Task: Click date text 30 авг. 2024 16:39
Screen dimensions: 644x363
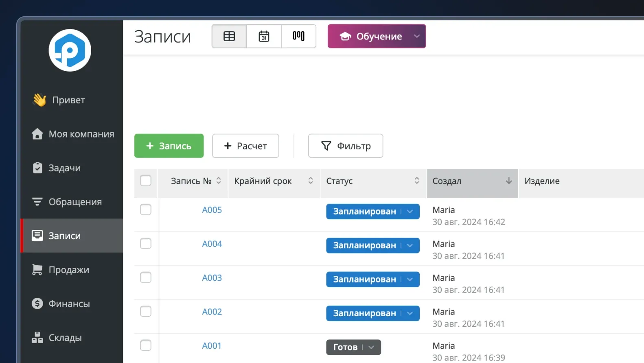Action: (x=469, y=357)
